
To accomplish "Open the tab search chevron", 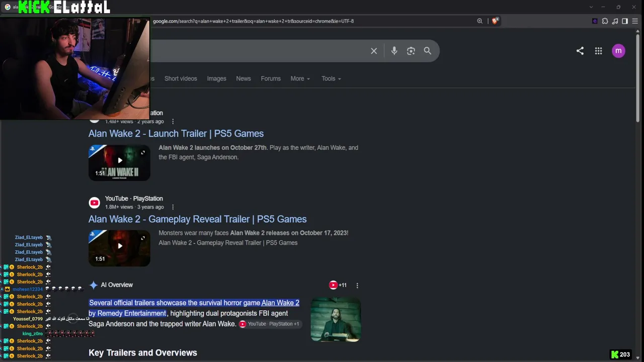I will [590, 7].
